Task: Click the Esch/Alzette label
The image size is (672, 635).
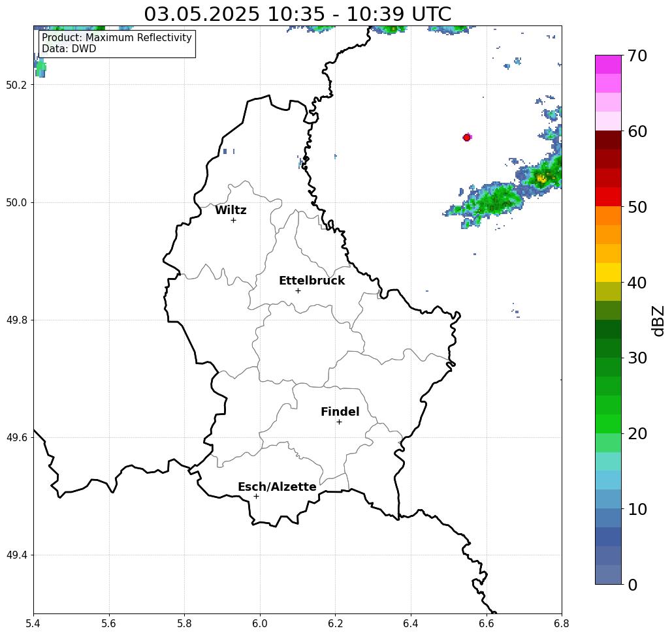Action: click(x=277, y=487)
